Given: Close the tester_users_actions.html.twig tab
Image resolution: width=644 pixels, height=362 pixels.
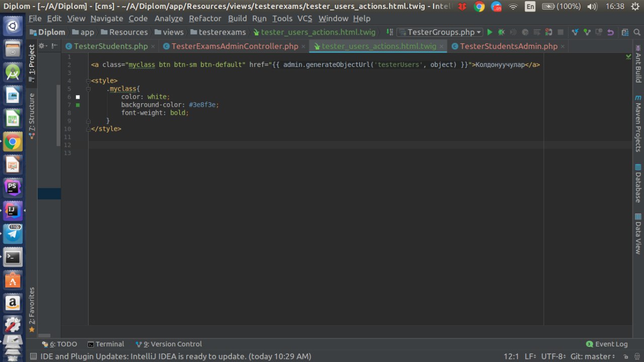Looking at the screenshot, I should [x=441, y=46].
